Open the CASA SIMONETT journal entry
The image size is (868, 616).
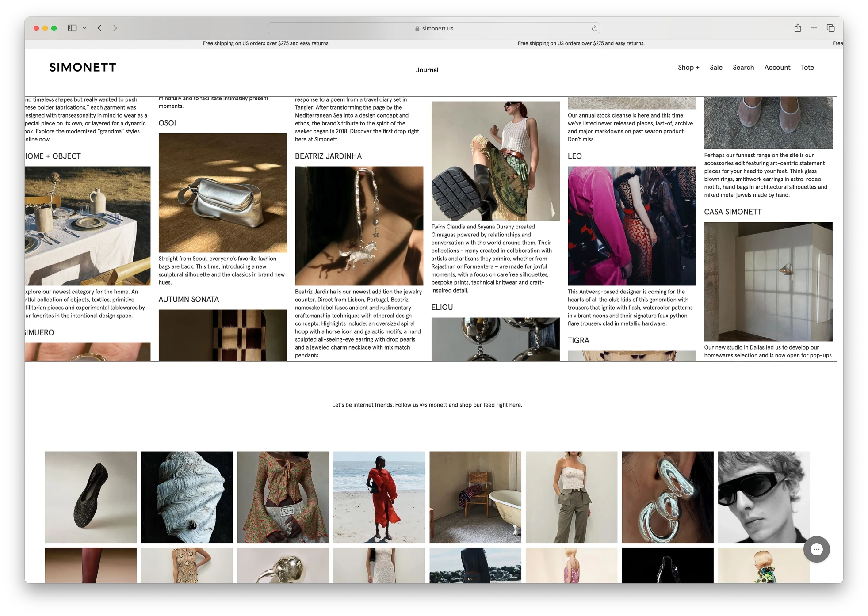point(733,212)
